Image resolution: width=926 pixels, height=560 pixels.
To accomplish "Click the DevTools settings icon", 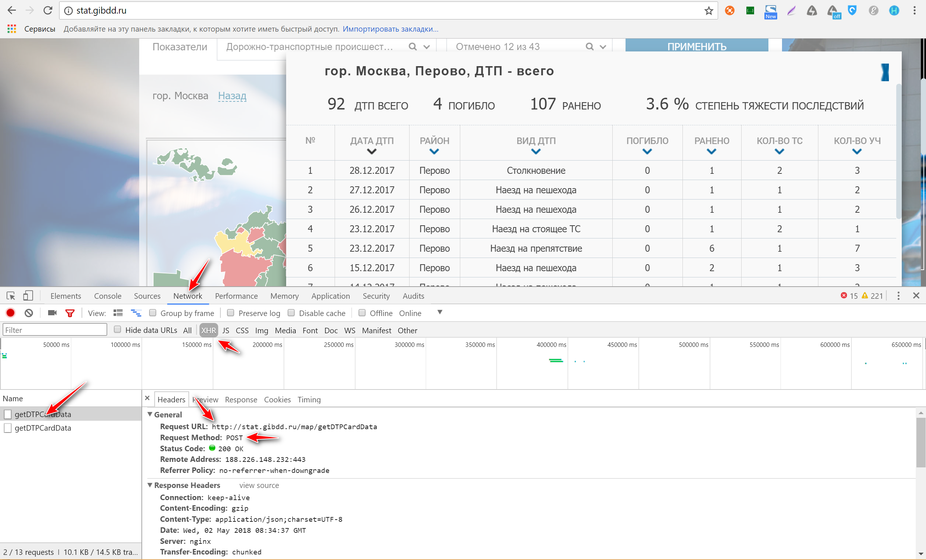I will tap(898, 296).
